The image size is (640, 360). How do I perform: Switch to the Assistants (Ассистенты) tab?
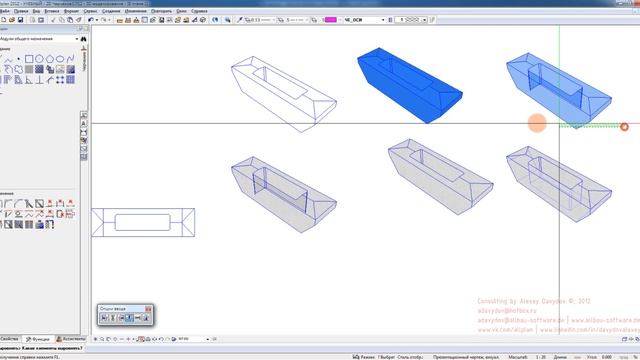(x=71, y=339)
